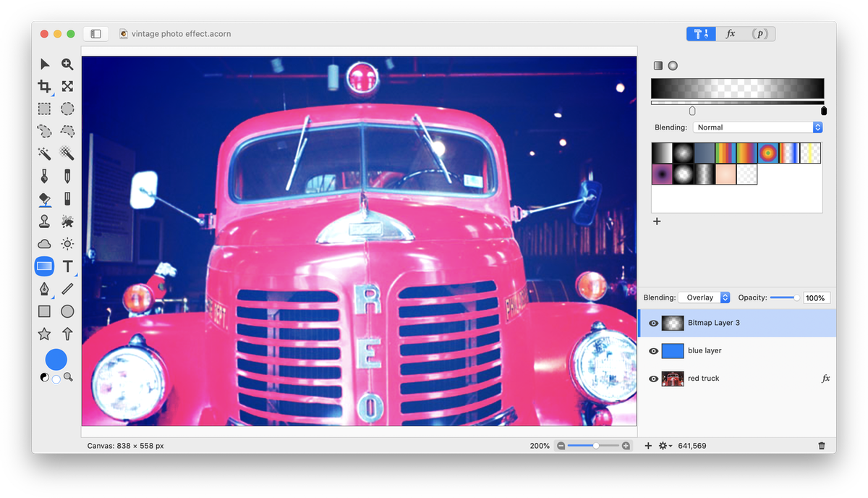Select the Elliptical selection tool
The width and height of the screenshot is (868, 498).
(x=67, y=109)
